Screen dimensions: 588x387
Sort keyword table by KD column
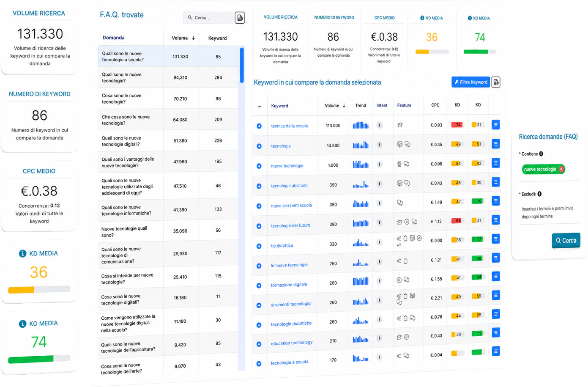(457, 105)
